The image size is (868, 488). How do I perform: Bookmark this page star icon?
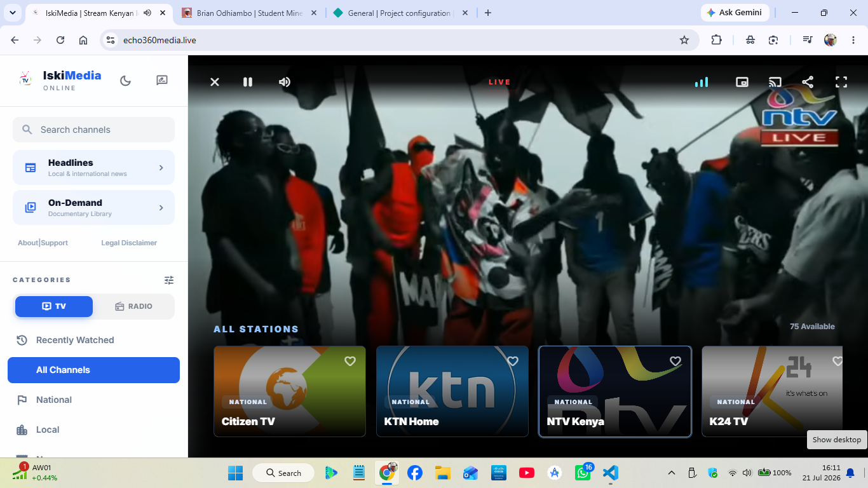[x=684, y=40]
